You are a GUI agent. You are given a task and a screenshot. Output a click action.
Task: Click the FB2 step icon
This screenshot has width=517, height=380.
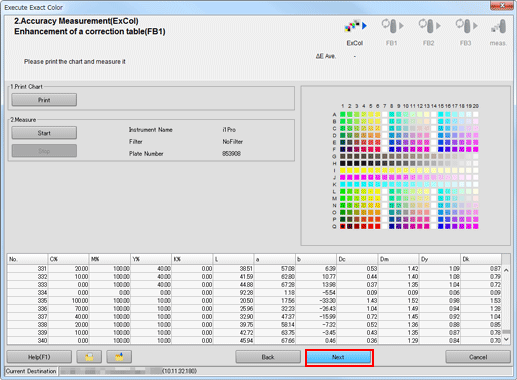[x=429, y=26]
